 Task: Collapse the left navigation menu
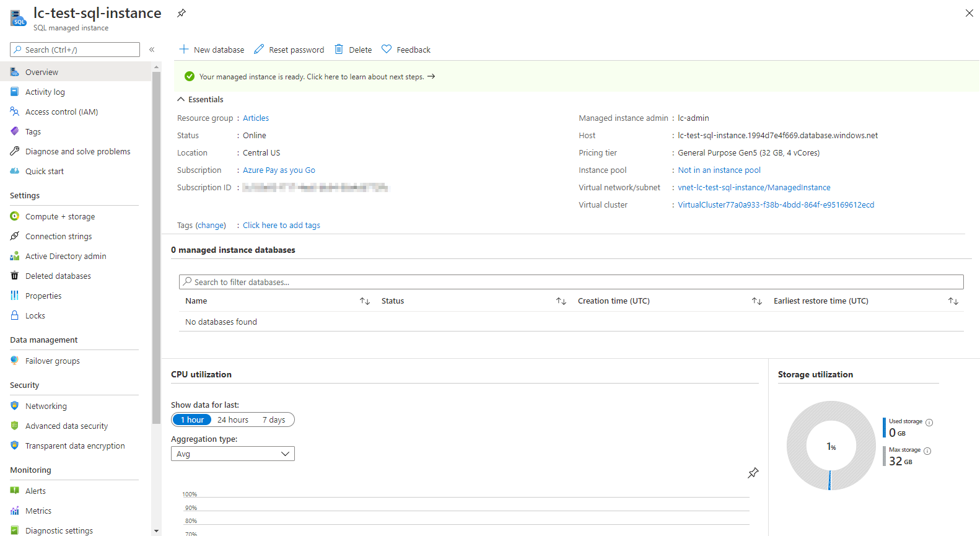tap(152, 50)
